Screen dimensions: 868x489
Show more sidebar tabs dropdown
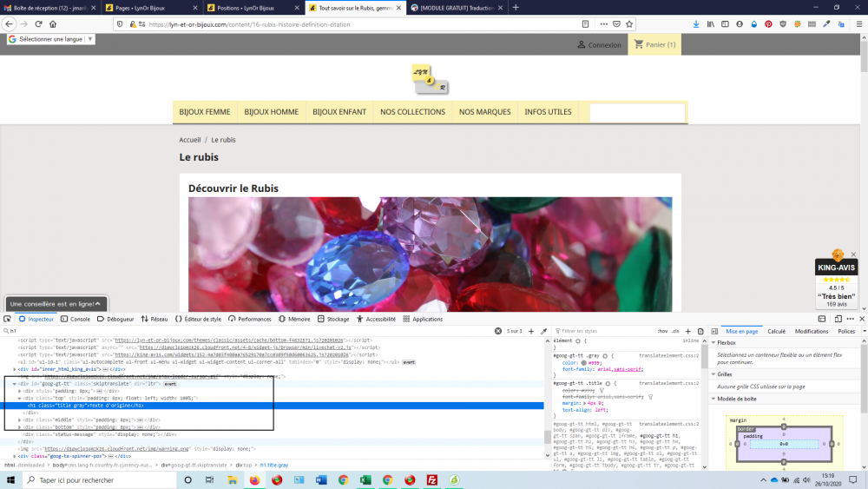tap(865, 331)
